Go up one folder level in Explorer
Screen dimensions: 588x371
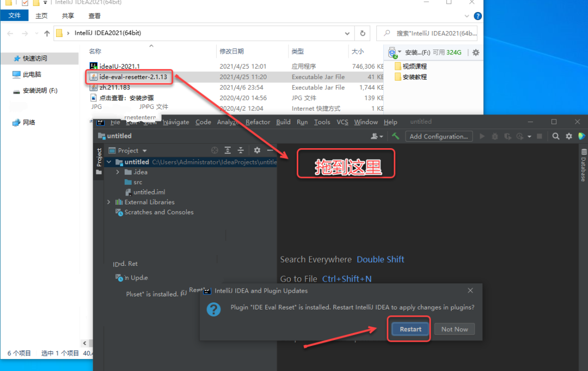pyautogui.click(x=47, y=33)
